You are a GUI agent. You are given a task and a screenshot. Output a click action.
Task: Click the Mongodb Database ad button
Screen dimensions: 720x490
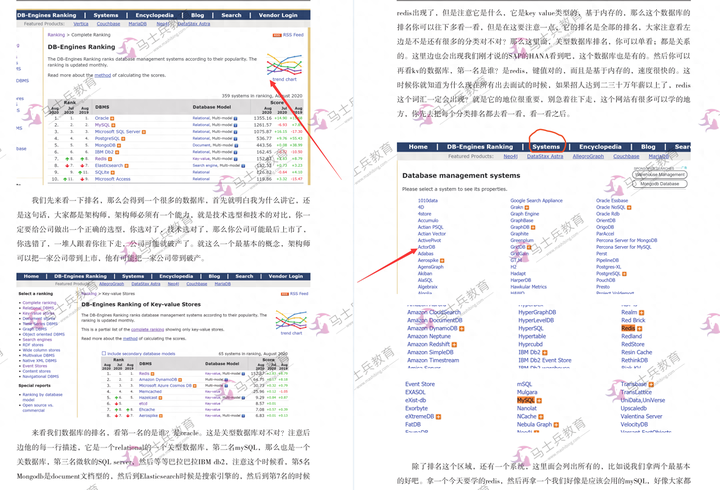(x=660, y=184)
